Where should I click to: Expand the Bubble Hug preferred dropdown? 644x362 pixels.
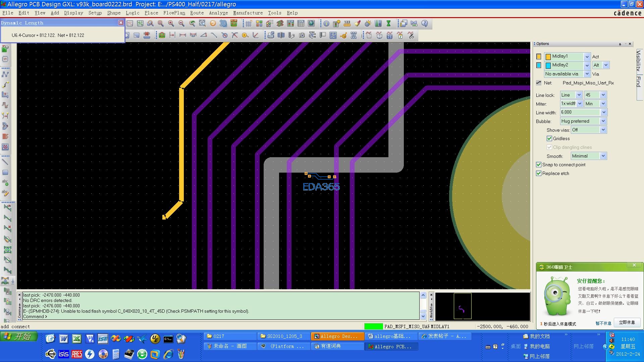point(603,121)
